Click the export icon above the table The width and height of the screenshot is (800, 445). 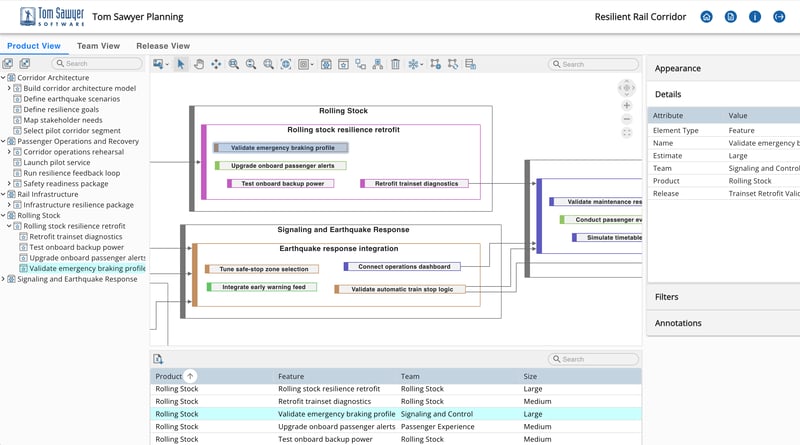(x=158, y=359)
